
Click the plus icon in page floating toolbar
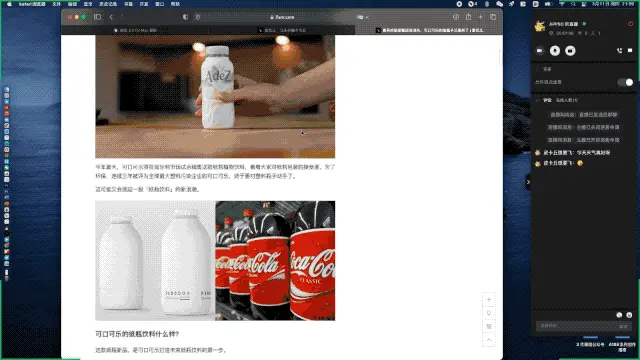click(x=489, y=300)
